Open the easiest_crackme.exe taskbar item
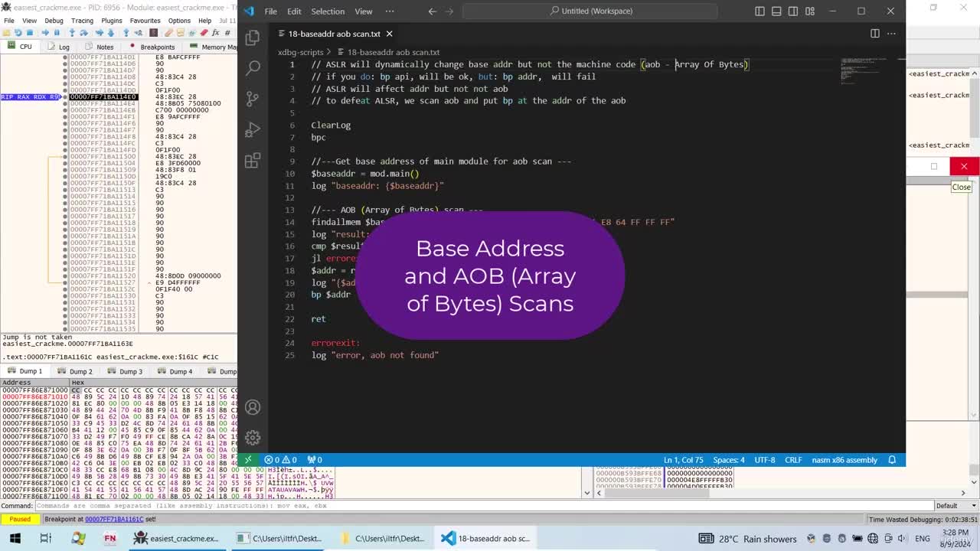The width and height of the screenshot is (980, 551). point(176,538)
